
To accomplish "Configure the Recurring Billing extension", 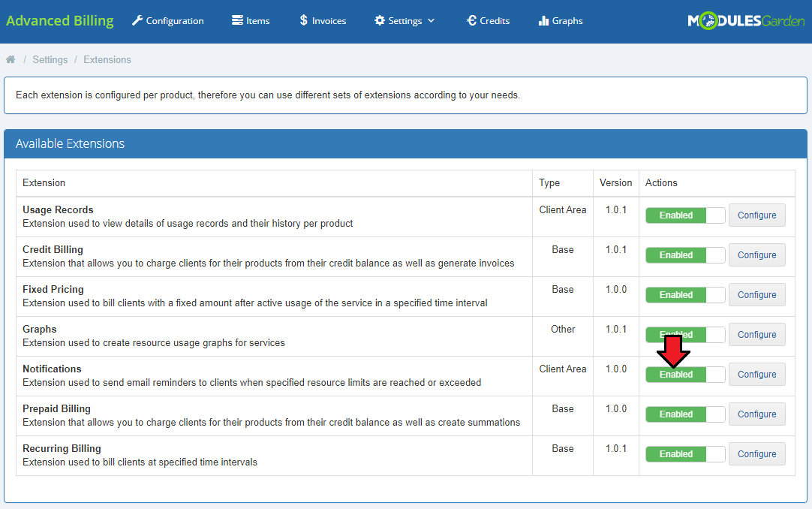I will pos(756,454).
